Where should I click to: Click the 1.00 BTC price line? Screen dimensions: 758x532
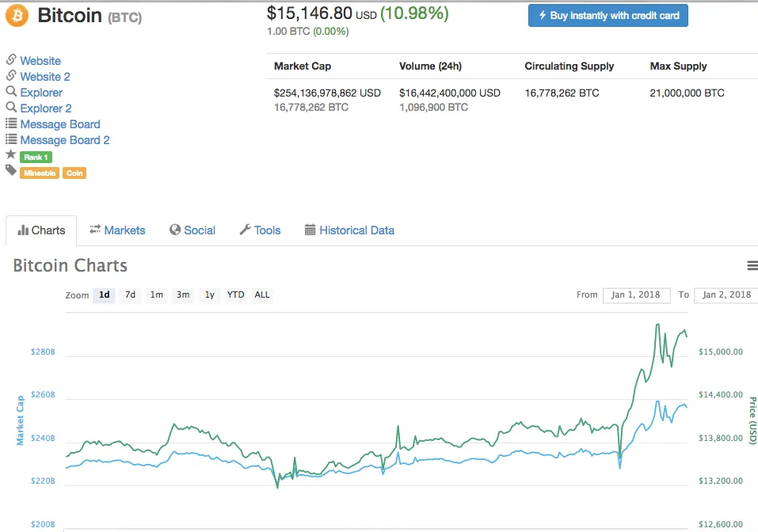pos(308,32)
